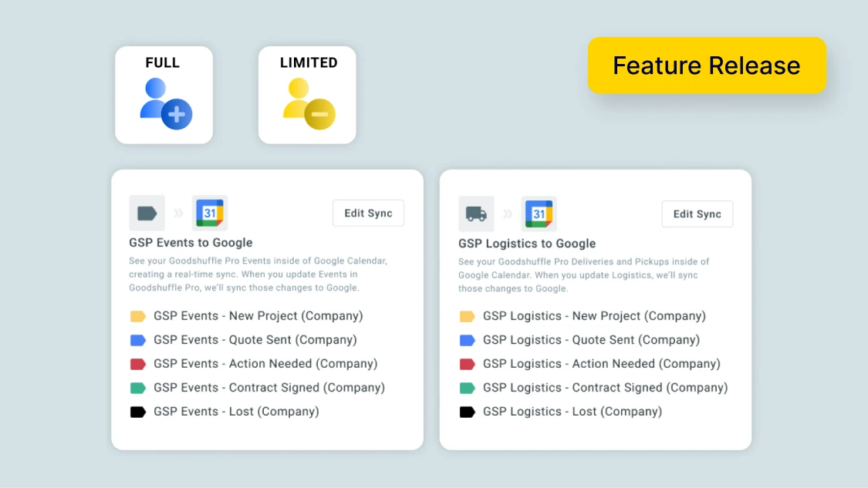Viewport: 868px width, 488px height.
Task: Click the arrows between tag and calendar icons
Action: (178, 213)
